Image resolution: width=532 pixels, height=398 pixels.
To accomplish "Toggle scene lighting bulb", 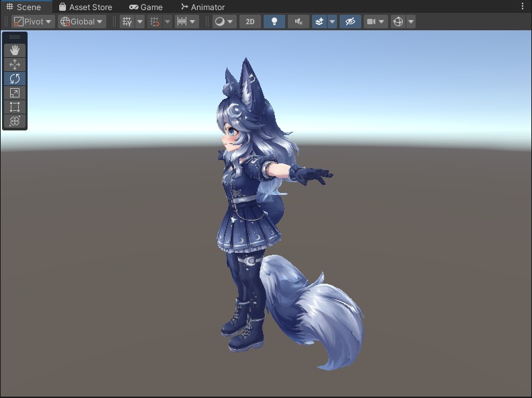I will 274,22.
